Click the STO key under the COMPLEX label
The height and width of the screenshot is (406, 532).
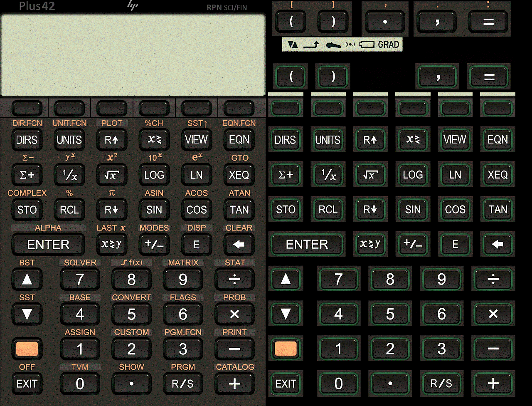click(27, 210)
